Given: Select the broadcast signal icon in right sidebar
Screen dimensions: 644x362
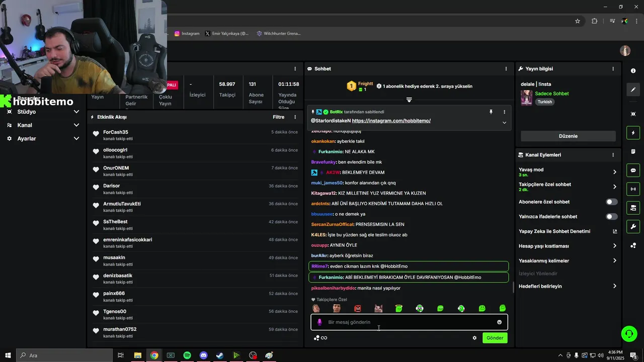Looking at the screenshot, I should (633, 189).
